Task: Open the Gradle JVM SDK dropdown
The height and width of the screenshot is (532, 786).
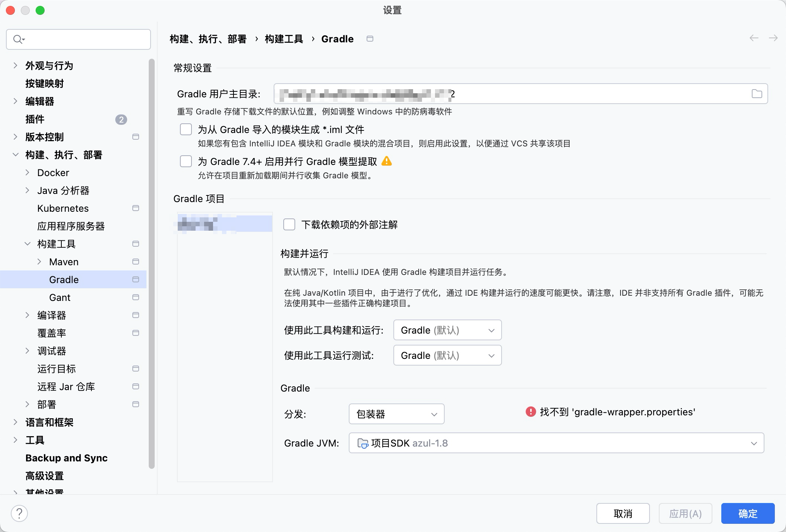Action: (556, 443)
